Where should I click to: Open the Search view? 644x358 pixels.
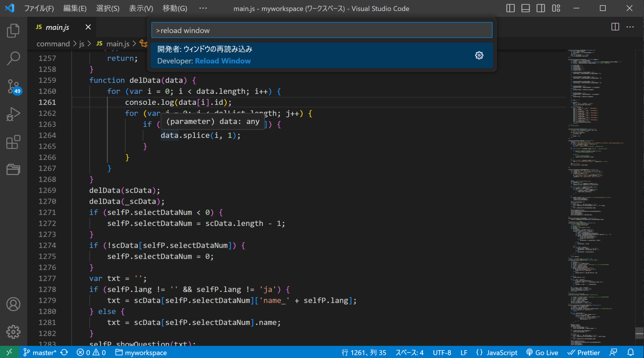tap(13, 58)
